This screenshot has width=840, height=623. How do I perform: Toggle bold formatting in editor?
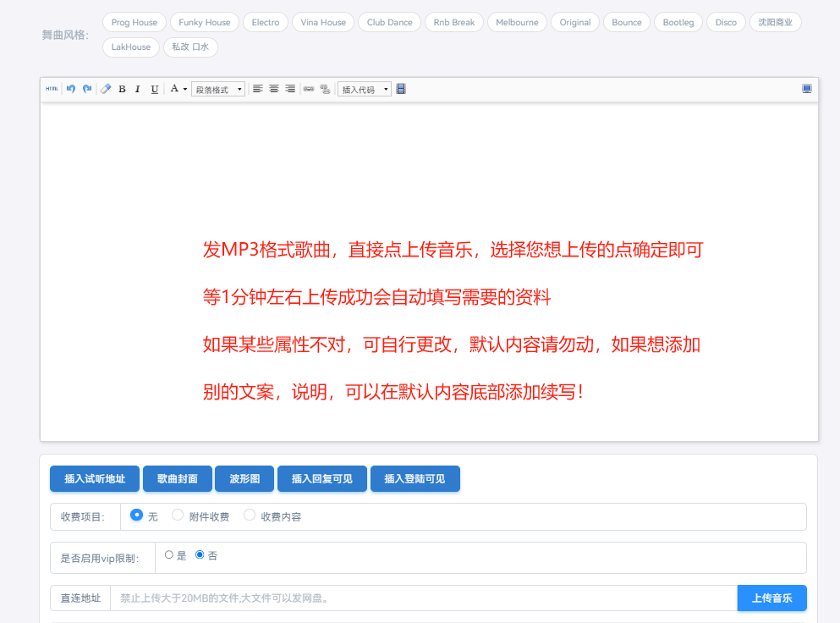click(x=122, y=89)
